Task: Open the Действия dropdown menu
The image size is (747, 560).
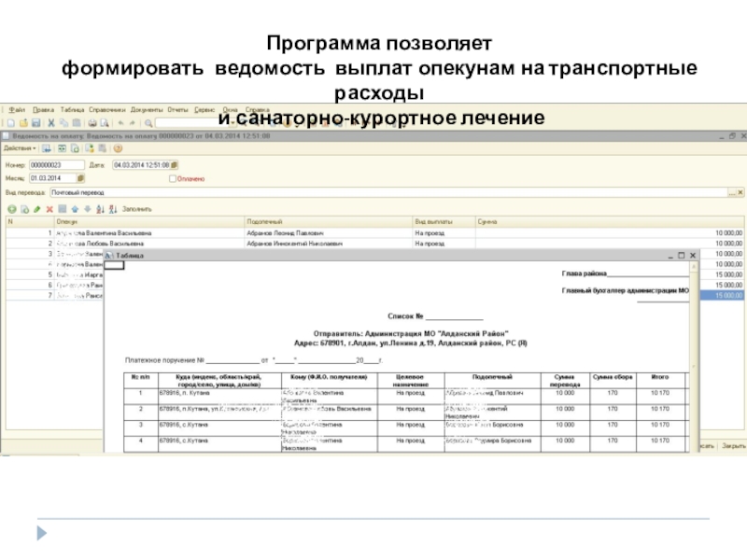Action: [x=20, y=148]
